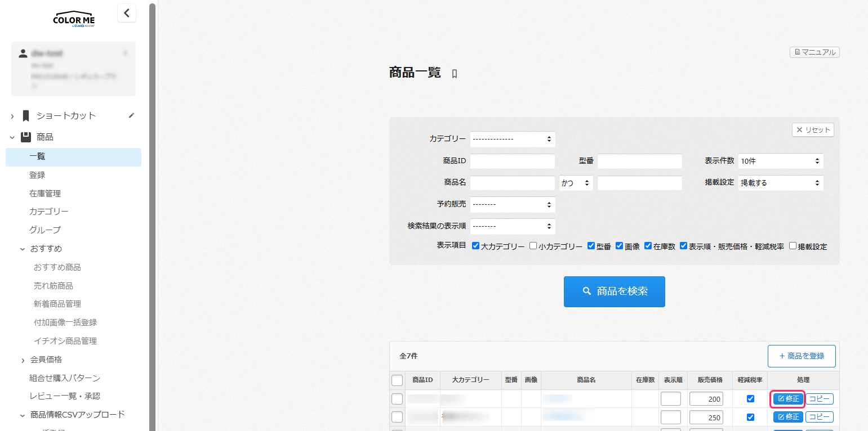
Task: Click the bookmark icon beside 商品一覧 title
Action: pos(455,74)
